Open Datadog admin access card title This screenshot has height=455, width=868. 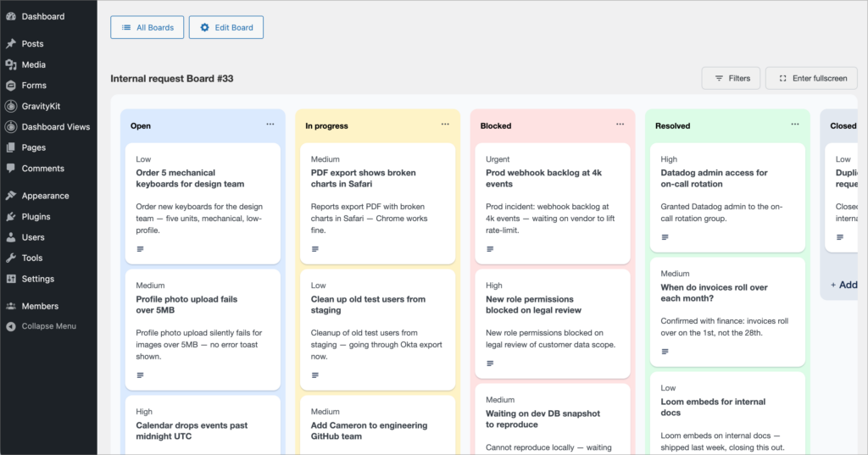[x=714, y=178]
